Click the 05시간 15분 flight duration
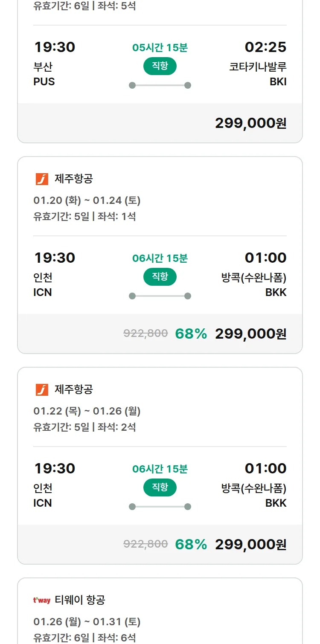 click(x=160, y=48)
